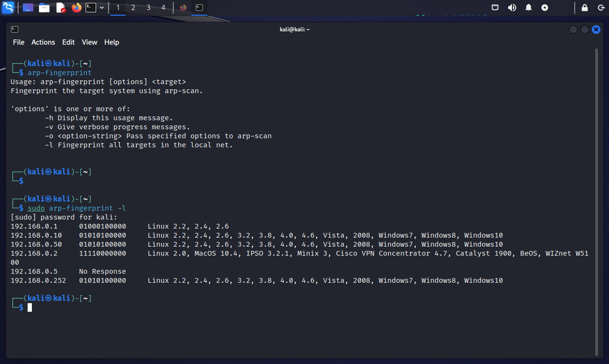Open terminal emulator launcher in the panel

coord(91,8)
